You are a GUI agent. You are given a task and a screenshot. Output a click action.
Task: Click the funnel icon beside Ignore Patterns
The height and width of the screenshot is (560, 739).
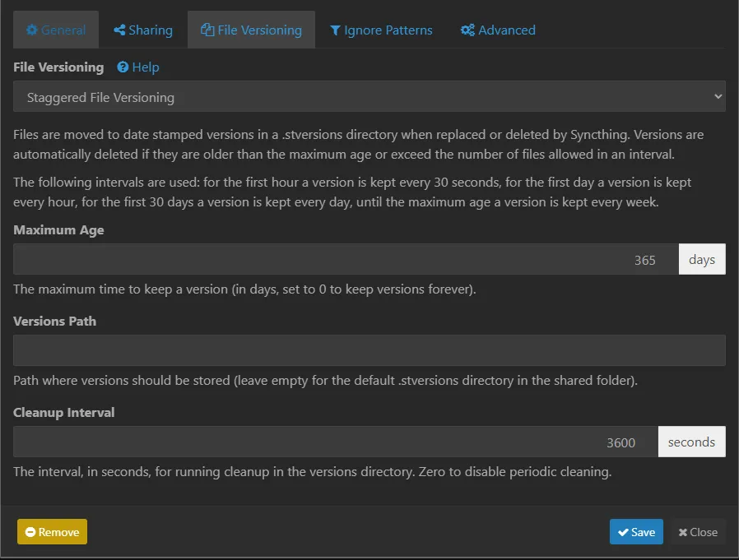[336, 30]
